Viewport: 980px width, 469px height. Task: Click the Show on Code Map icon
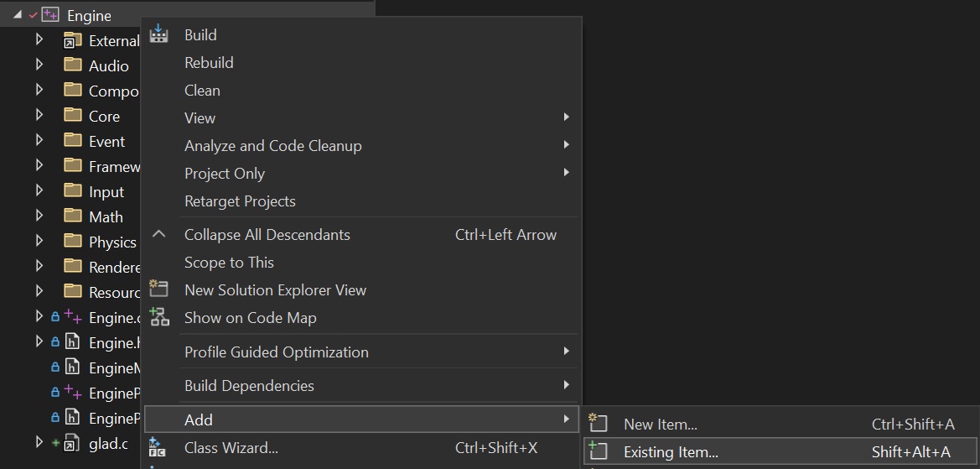(158, 317)
